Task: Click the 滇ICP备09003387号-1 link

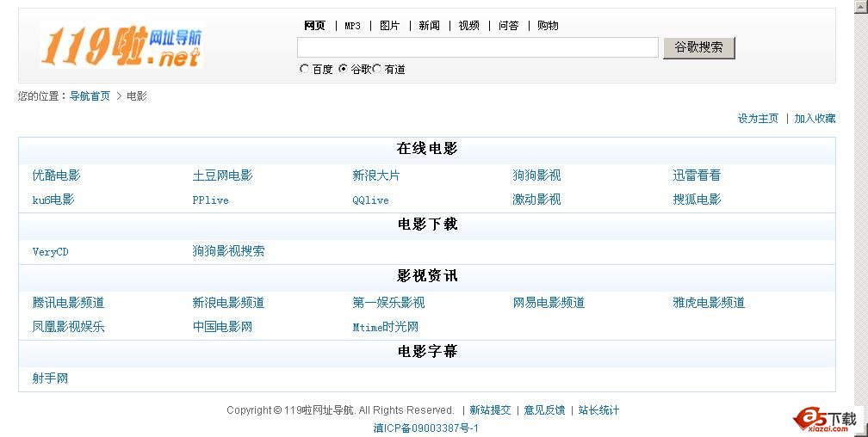Action: [425, 428]
